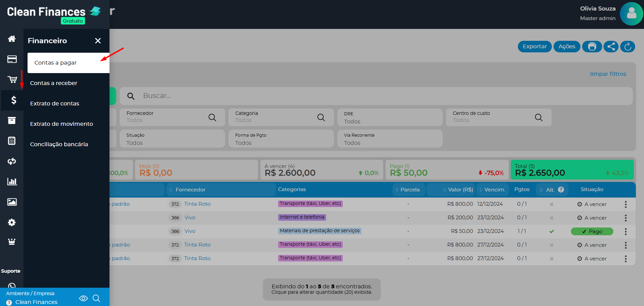Click the settings gear icon
Image resolution: width=644 pixels, height=306 pixels.
coord(12,222)
